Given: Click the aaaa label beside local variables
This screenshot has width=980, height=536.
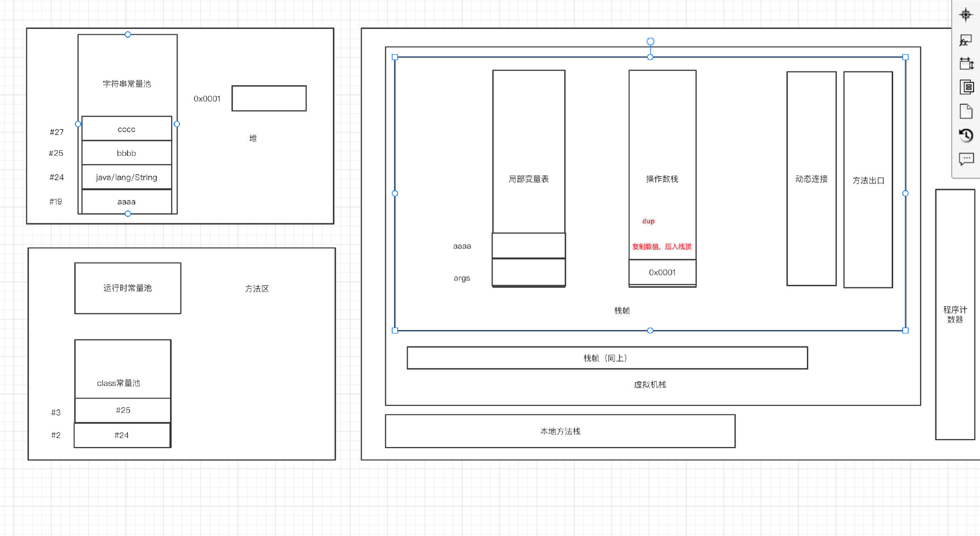Looking at the screenshot, I should [x=462, y=246].
